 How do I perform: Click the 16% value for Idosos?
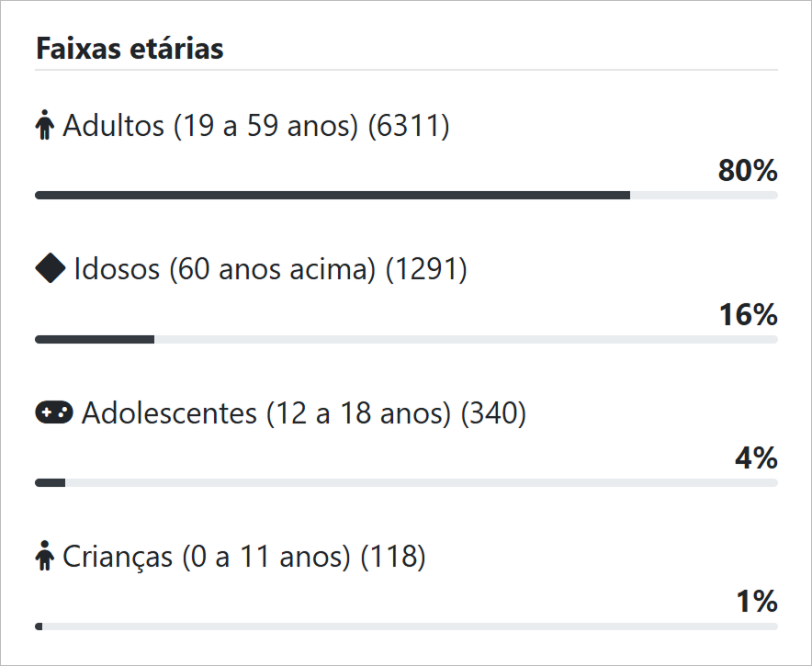point(748,315)
